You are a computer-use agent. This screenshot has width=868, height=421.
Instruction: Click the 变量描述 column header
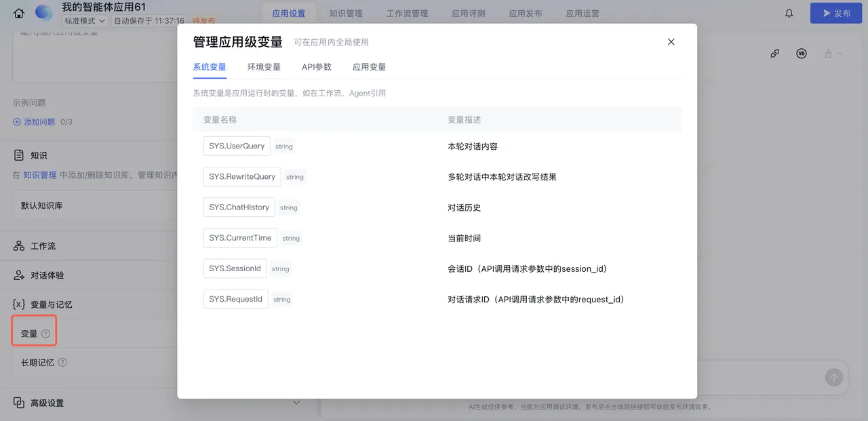tap(464, 119)
